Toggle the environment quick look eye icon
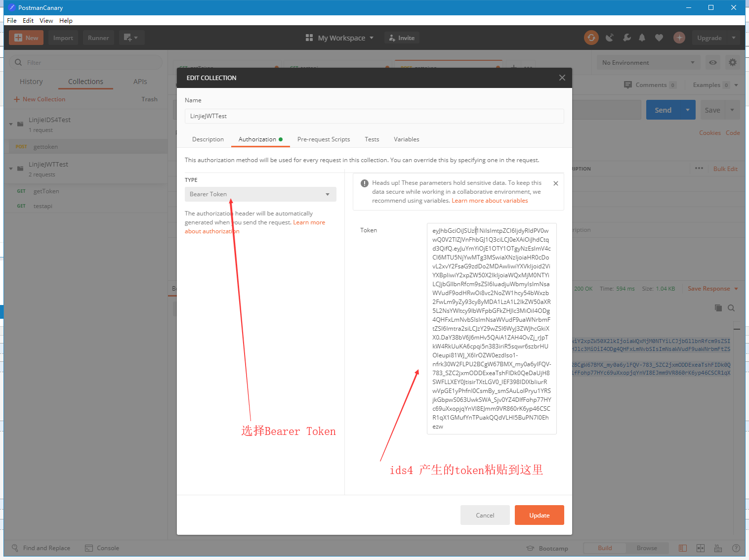The width and height of the screenshot is (749, 560). tap(711, 62)
